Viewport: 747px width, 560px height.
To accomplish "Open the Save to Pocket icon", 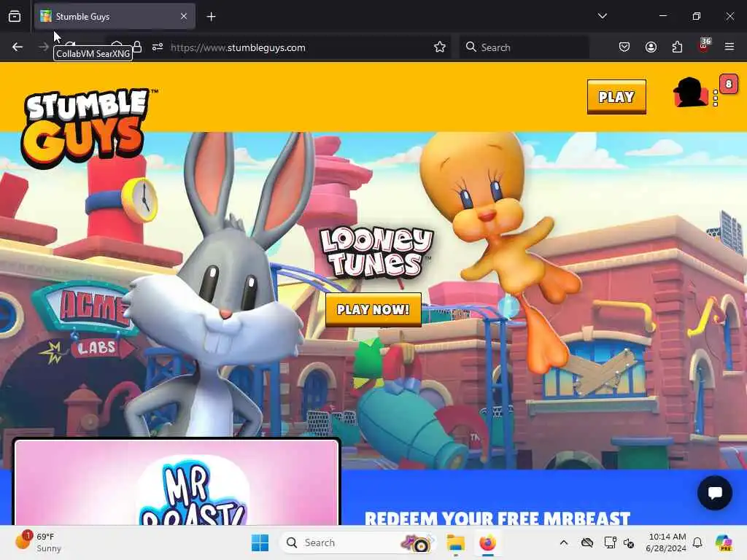I will point(624,47).
